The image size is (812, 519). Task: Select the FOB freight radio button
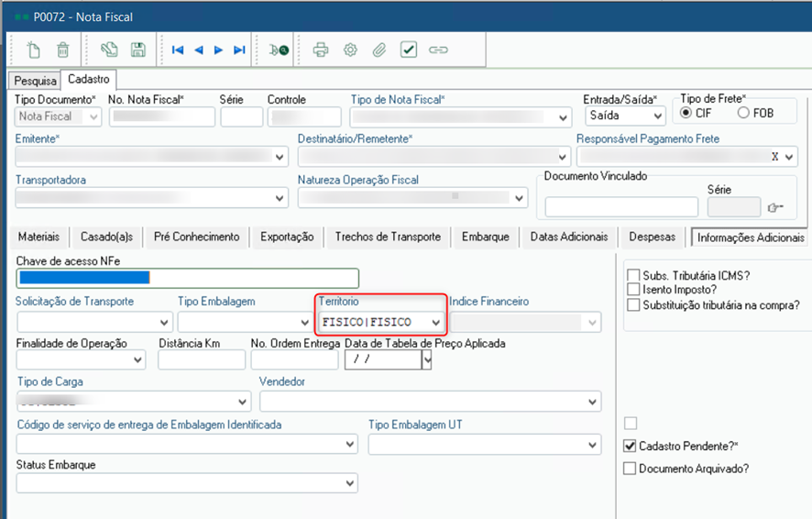pos(743,113)
